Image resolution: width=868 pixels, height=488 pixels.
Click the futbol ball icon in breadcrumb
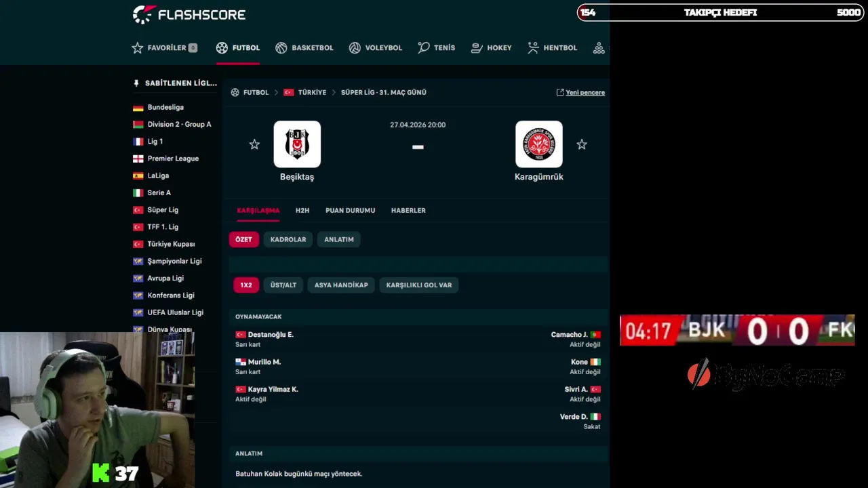point(235,92)
